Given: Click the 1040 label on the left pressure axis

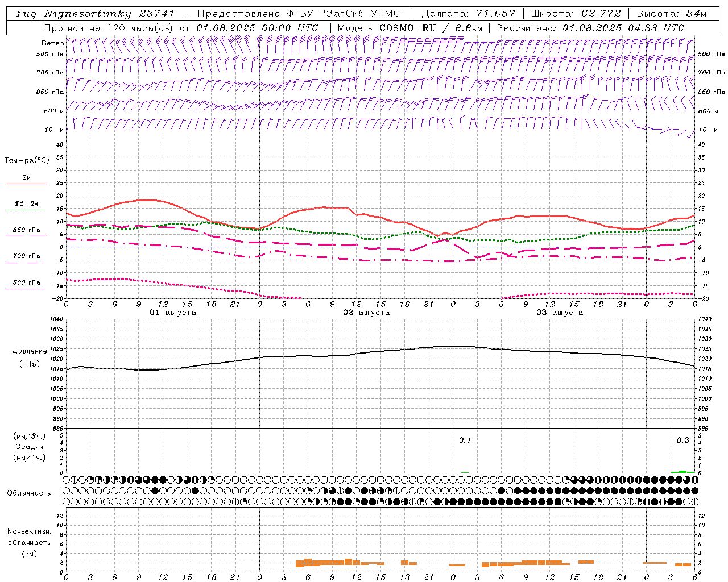Looking at the screenshot, I should (57, 319).
